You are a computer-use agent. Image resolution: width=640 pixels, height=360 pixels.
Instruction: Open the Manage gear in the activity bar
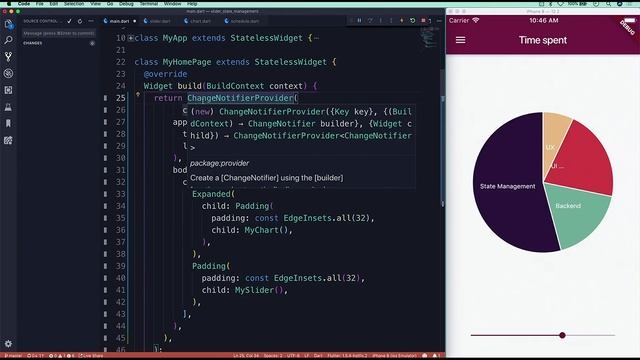tap(9, 344)
